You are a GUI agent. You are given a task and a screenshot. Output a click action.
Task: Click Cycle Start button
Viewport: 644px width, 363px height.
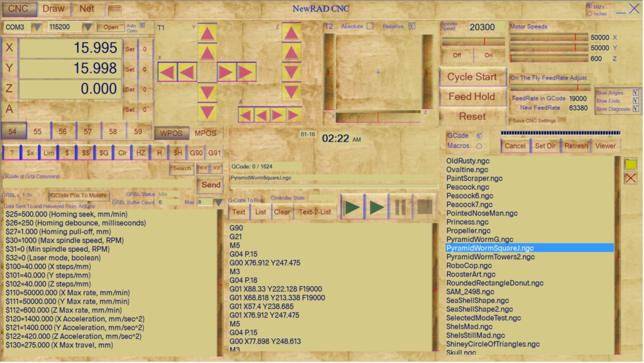[472, 77]
